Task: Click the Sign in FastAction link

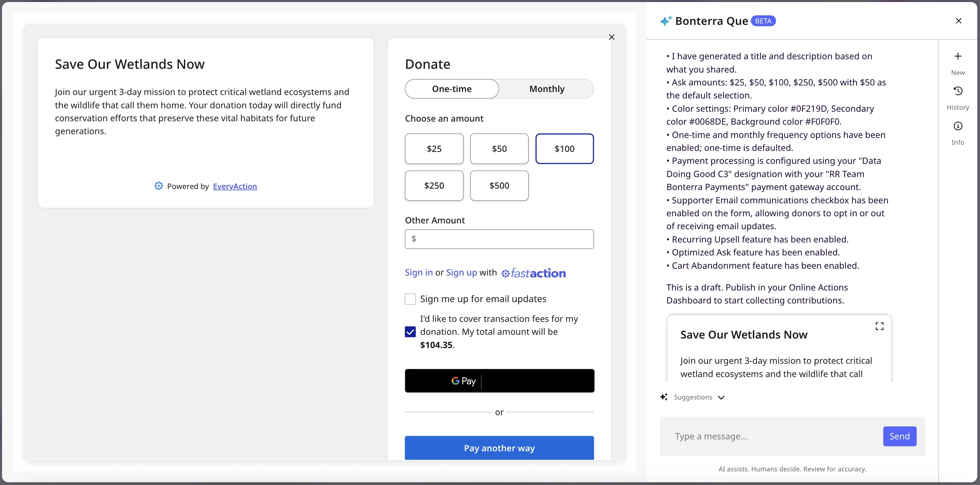Action: pyautogui.click(x=418, y=273)
